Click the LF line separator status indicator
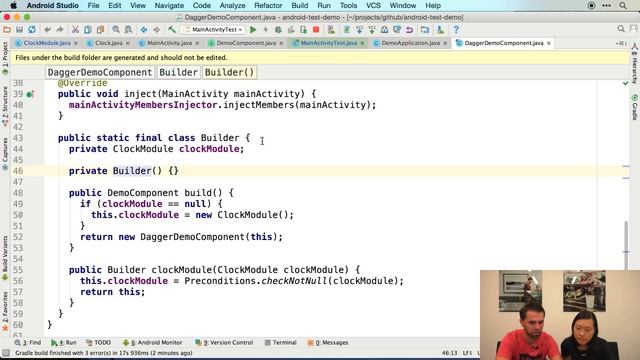Viewport: 640px width, 360px height. tap(468, 353)
